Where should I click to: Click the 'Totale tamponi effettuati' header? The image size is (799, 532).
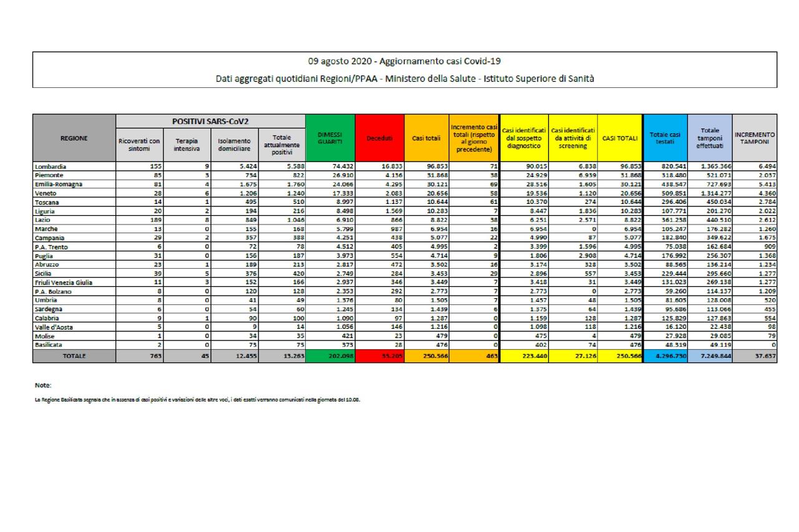coord(709,139)
